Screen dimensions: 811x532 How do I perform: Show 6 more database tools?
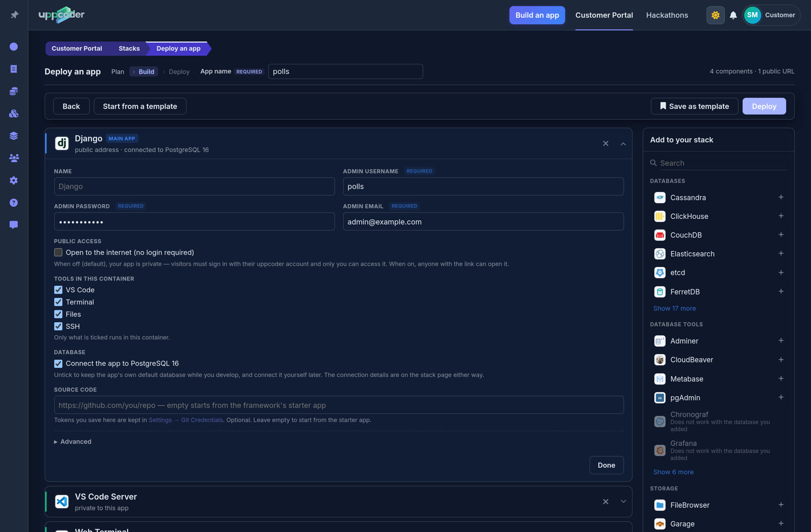click(x=673, y=472)
